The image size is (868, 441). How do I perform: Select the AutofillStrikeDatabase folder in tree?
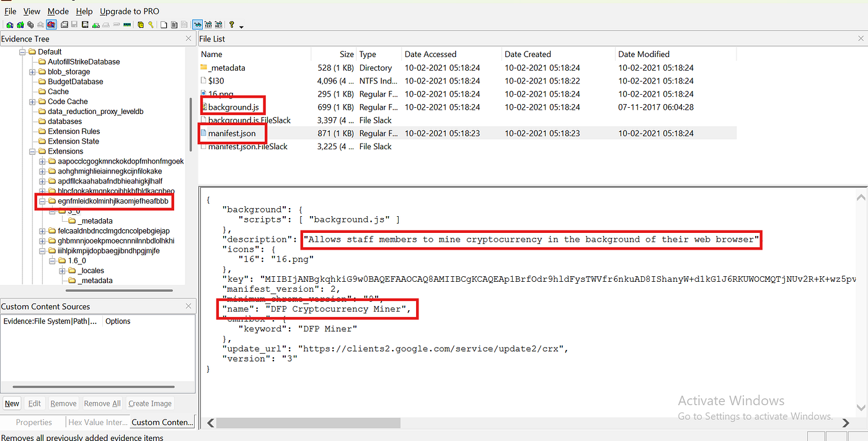[84, 62]
